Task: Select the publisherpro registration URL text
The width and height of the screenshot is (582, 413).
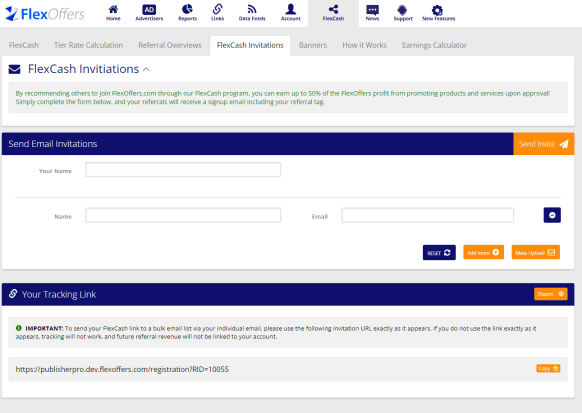Action: point(122,369)
